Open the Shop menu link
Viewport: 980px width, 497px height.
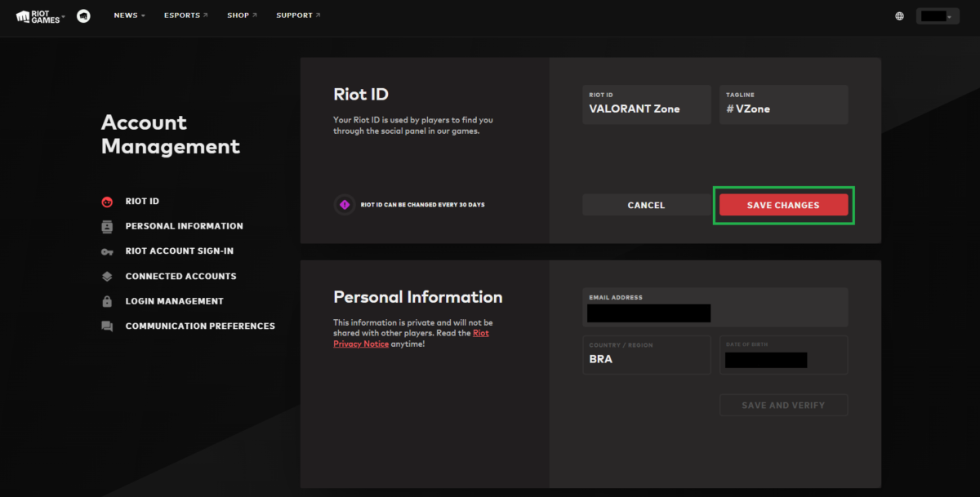tap(242, 16)
